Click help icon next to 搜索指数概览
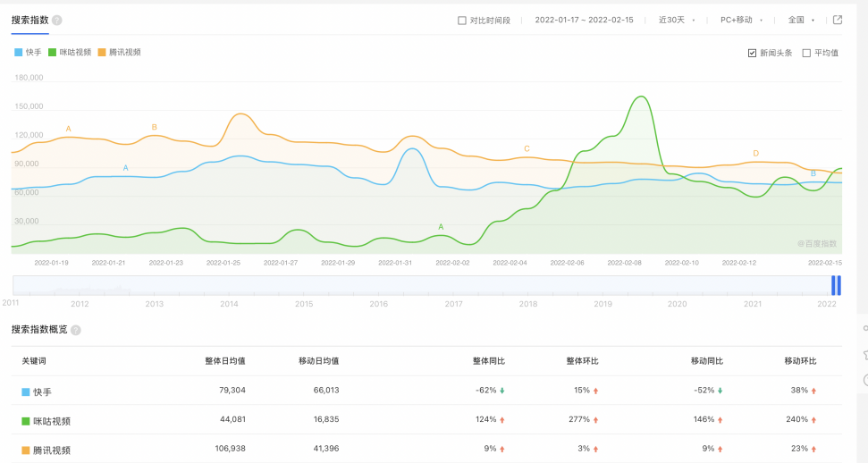 (76, 330)
